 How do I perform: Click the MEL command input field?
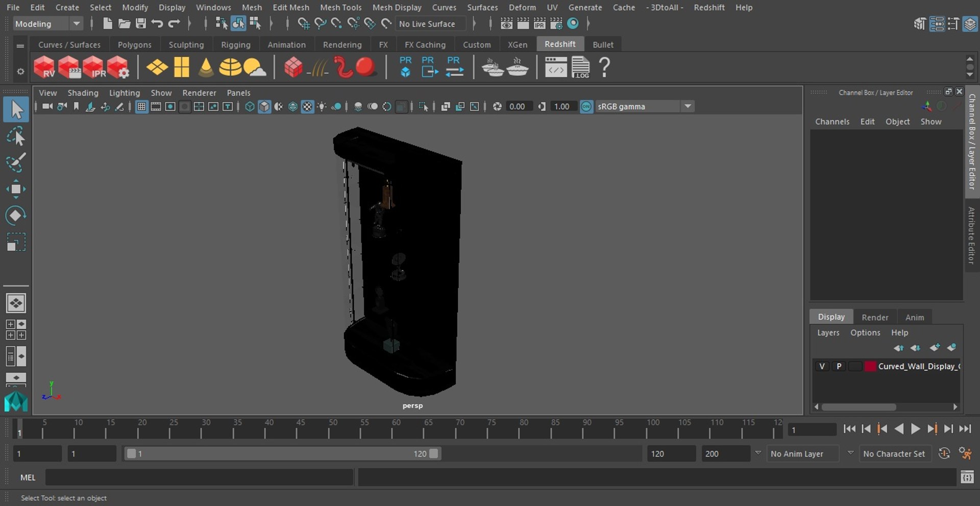click(199, 477)
